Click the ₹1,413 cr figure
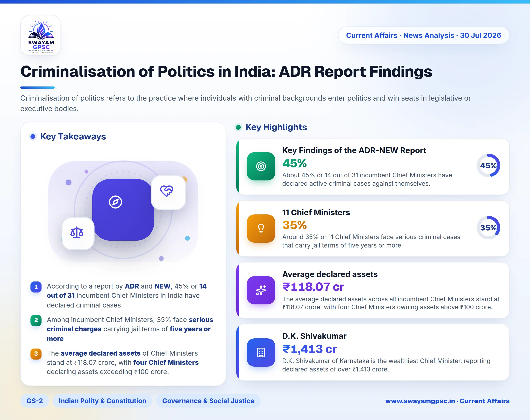 pyautogui.click(x=309, y=349)
